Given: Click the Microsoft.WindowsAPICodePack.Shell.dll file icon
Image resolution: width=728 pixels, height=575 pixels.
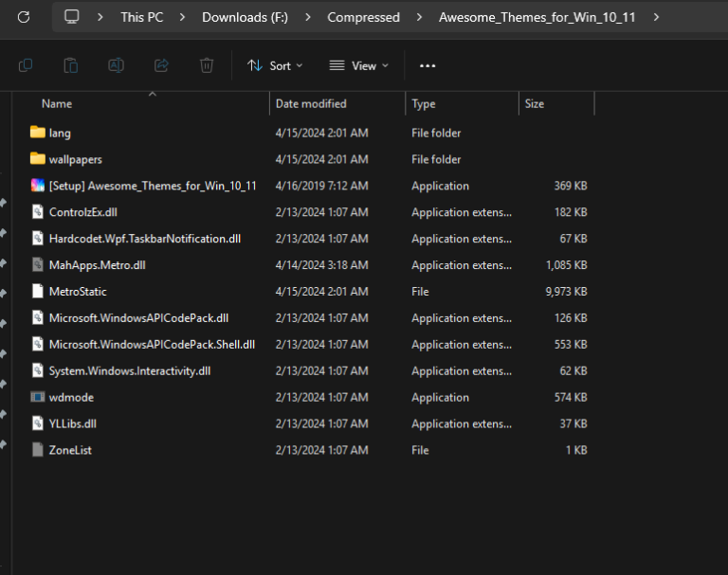Looking at the screenshot, I should click(38, 344).
